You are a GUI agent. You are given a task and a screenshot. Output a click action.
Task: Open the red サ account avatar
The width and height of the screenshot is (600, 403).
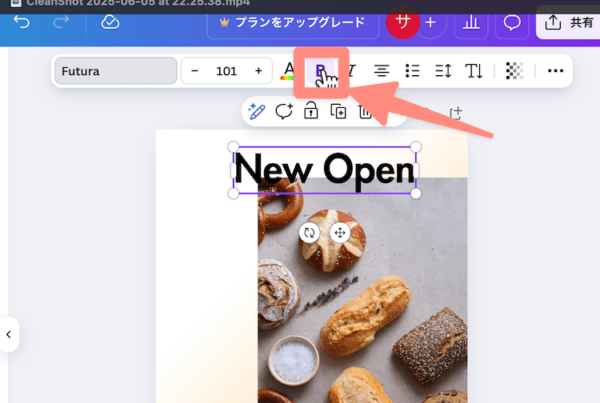pyautogui.click(x=403, y=22)
